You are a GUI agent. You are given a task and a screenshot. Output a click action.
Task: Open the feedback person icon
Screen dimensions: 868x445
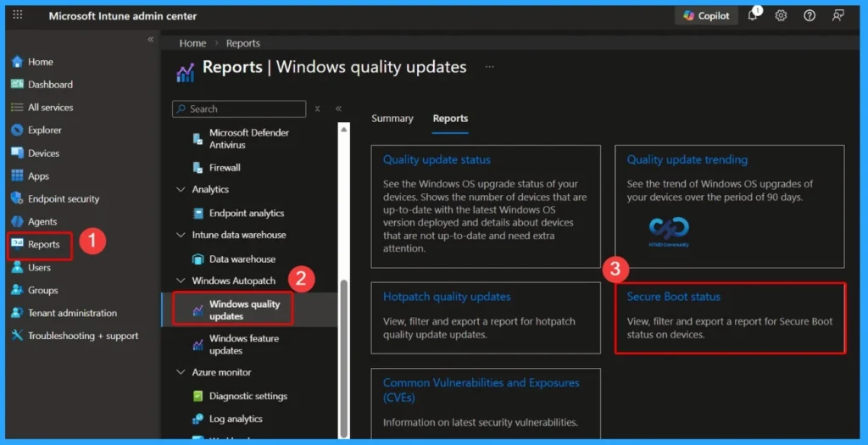click(838, 15)
